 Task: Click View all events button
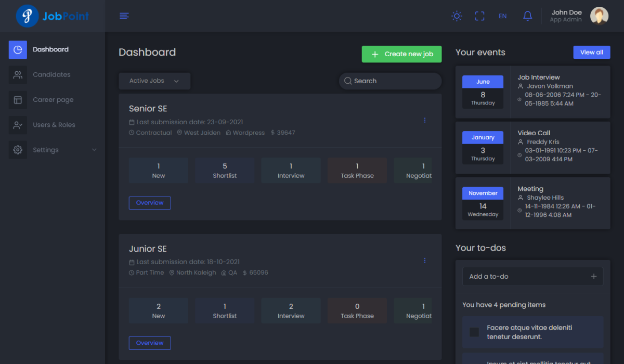point(591,53)
